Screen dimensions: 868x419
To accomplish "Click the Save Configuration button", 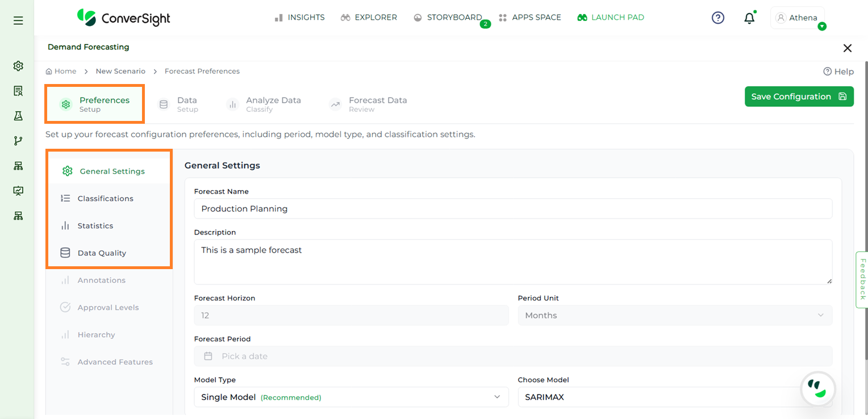I will pyautogui.click(x=799, y=97).
